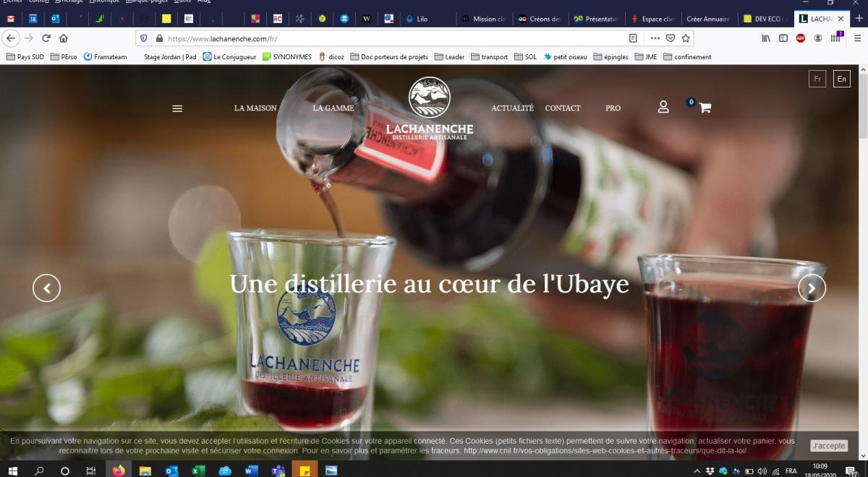
Task: Bookmark this page with star icon
Action: [x=686, y=38]
